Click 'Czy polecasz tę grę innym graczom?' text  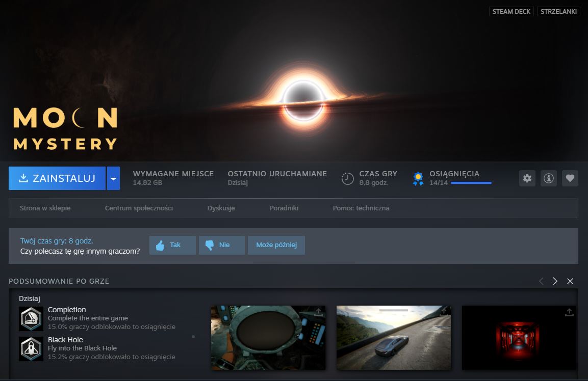[80, 251]
